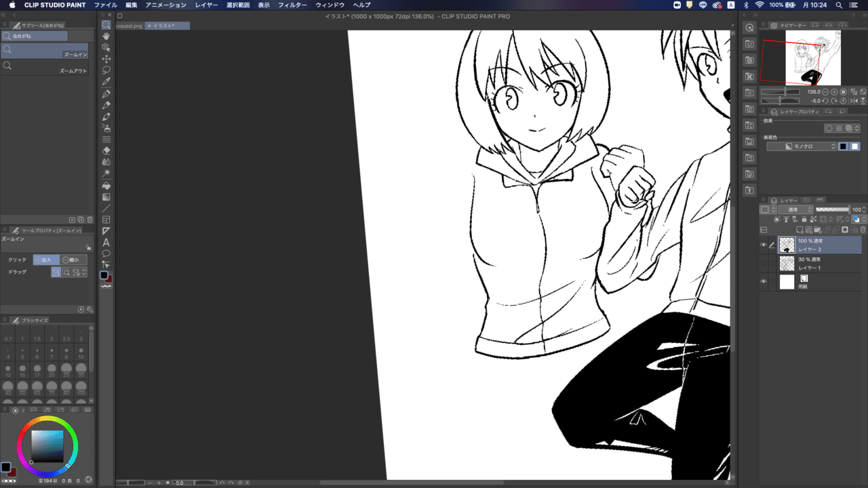The width and height of the screenshot is (868, 488).
Task: Switch to the イラスト canvas tab
Action: point(161,25)
